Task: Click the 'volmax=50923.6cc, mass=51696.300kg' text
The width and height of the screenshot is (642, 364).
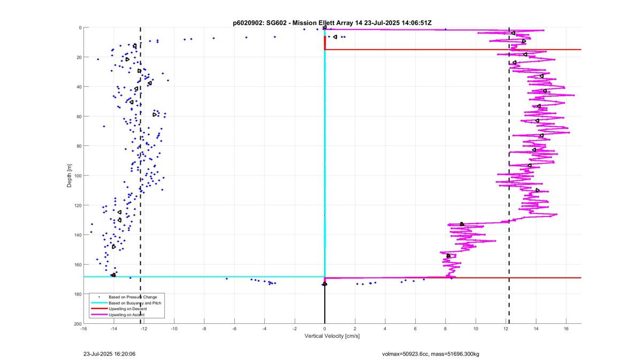Action: click(x=431, y=354)
